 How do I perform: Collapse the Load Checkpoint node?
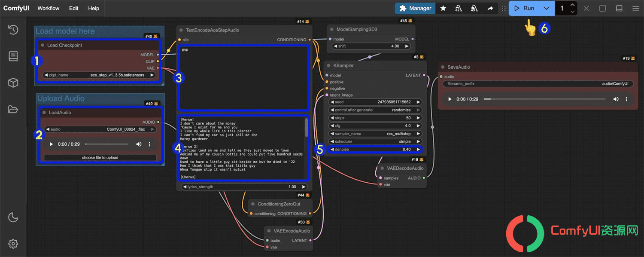(43, 45)
